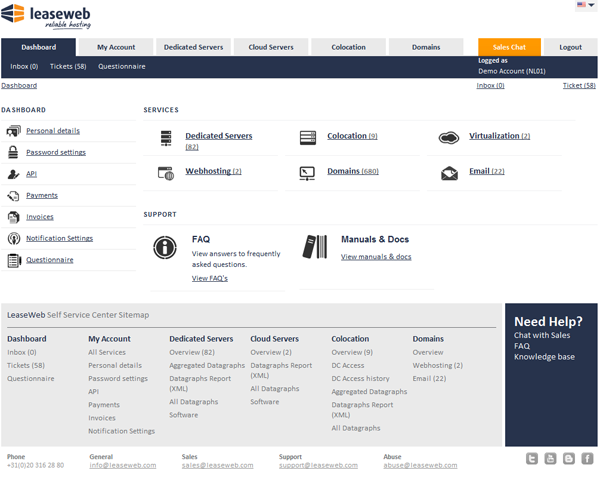Click the Colocation rack icon
This screenshot has width=600, height=483.
(308, 137)
